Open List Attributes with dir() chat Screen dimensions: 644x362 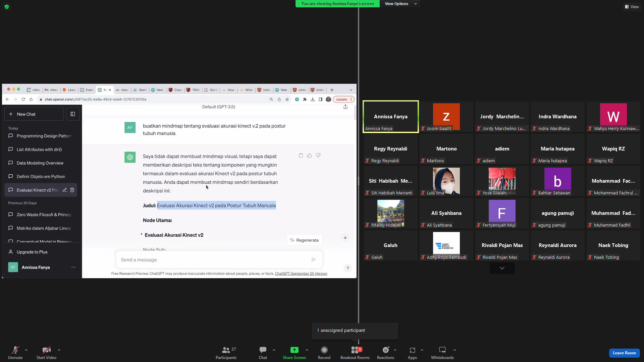41,149
